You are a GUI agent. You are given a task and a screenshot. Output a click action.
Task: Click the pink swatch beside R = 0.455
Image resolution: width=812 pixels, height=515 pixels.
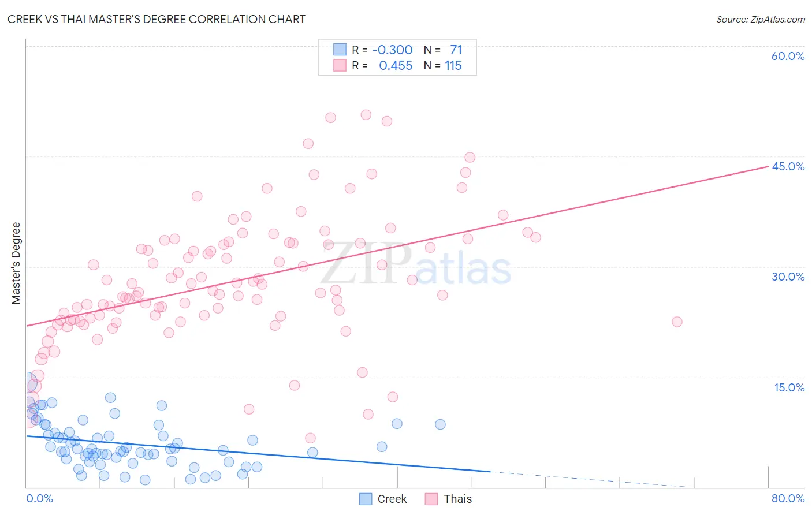pos(340,65)
